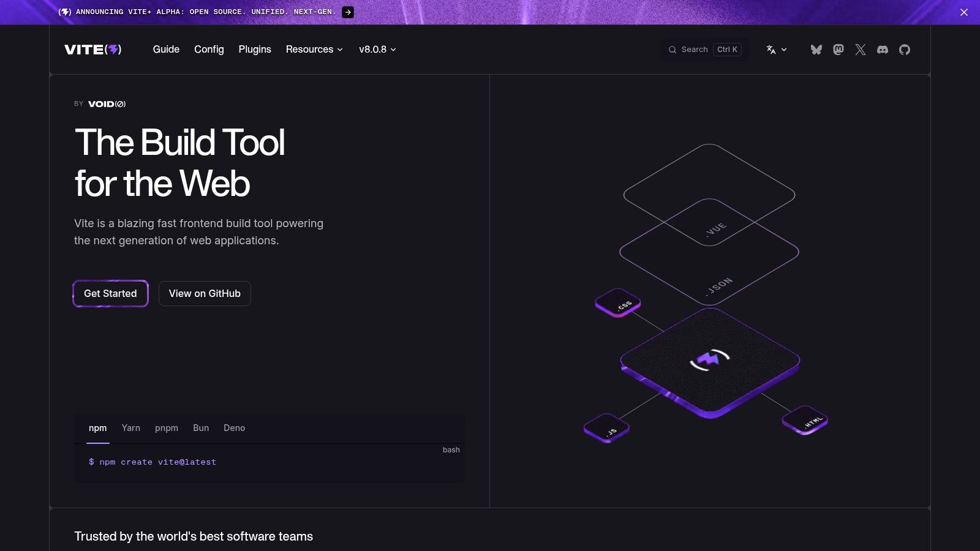Dismiss the announcement banner with X
The width and height of the screenshot is (980, 551).
click(964, 12)
